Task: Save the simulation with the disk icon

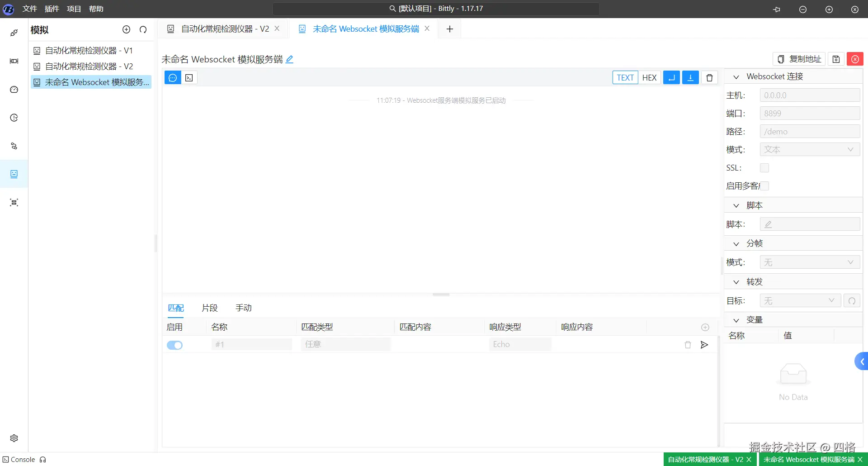Action: pyautogui.click(x=836, y=59)
